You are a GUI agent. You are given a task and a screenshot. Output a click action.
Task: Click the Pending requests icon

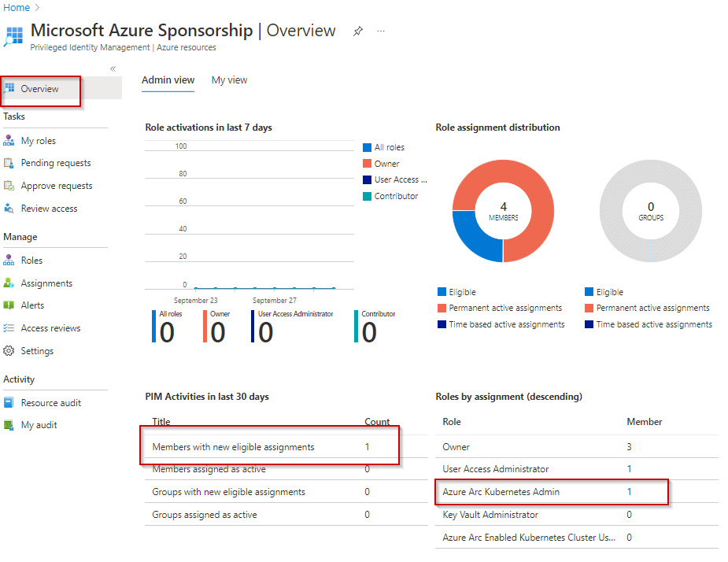tap(9, 163)
